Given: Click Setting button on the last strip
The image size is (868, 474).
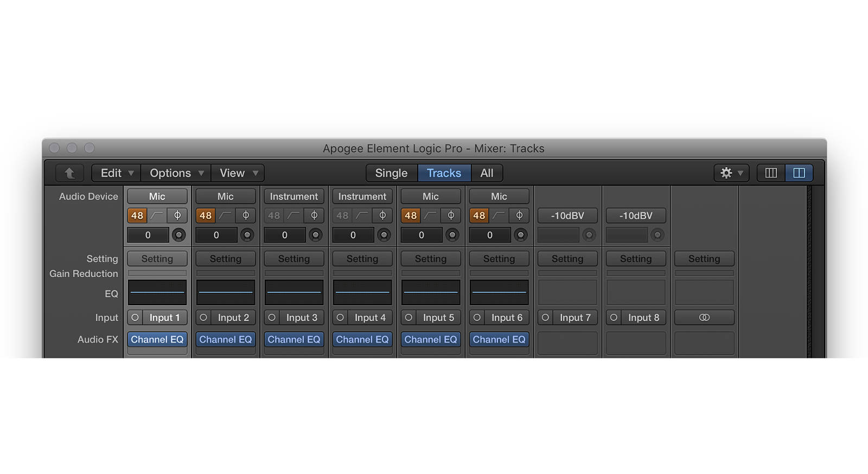Looking at the screenshot, I should tap(704, 259).
